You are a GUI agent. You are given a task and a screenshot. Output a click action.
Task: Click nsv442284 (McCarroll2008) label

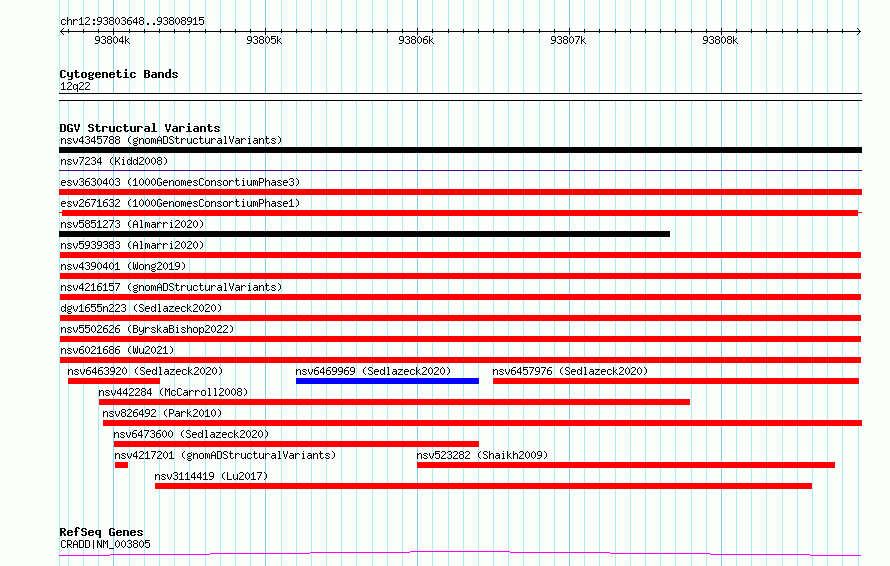click(173, 392)
